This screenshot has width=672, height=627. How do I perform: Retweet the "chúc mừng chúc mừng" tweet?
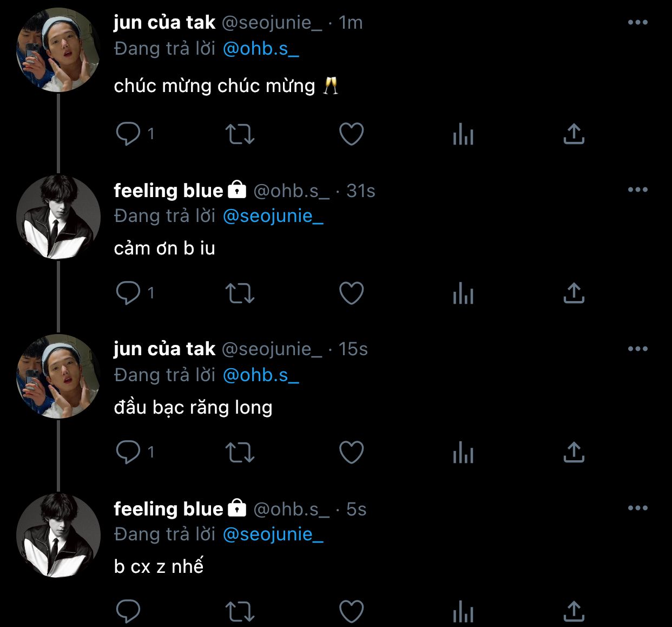(x=240, y=134)
